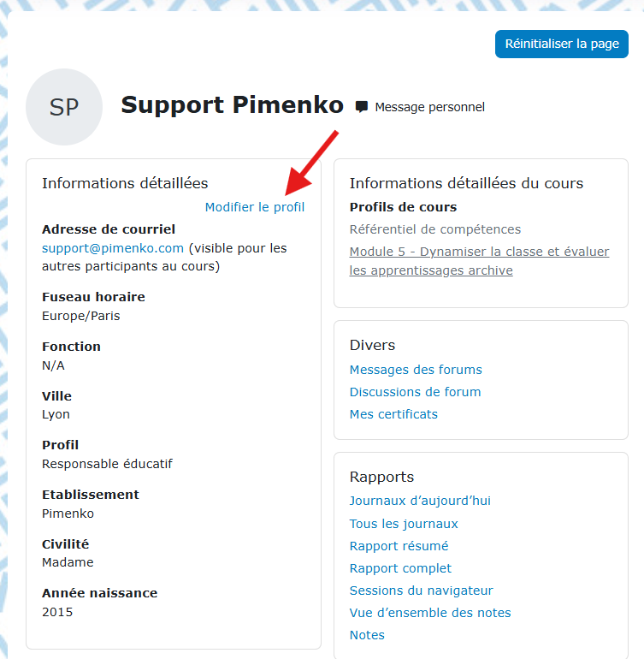This screenshot has width=644, height=659.
Task: Open Discussions de forum link
Action: (415, 392)
